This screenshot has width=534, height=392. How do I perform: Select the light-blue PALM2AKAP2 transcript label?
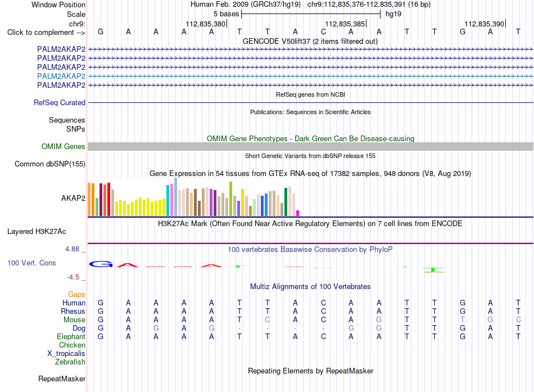[61, 76]
